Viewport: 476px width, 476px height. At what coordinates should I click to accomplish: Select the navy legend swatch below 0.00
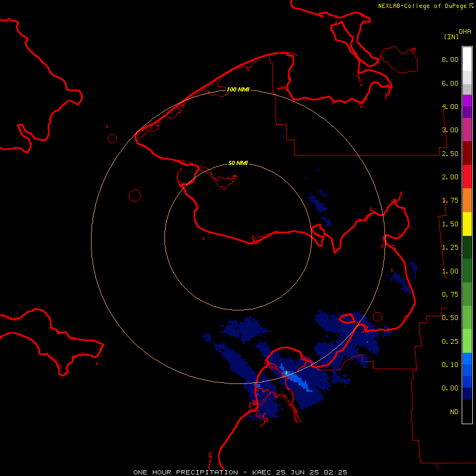click(x=467, y=394)
